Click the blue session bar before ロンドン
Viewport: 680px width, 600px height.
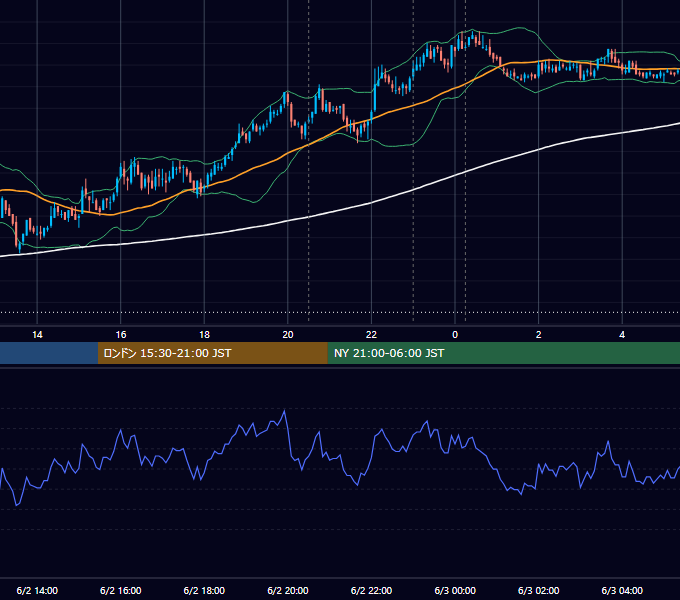[49, 353]
